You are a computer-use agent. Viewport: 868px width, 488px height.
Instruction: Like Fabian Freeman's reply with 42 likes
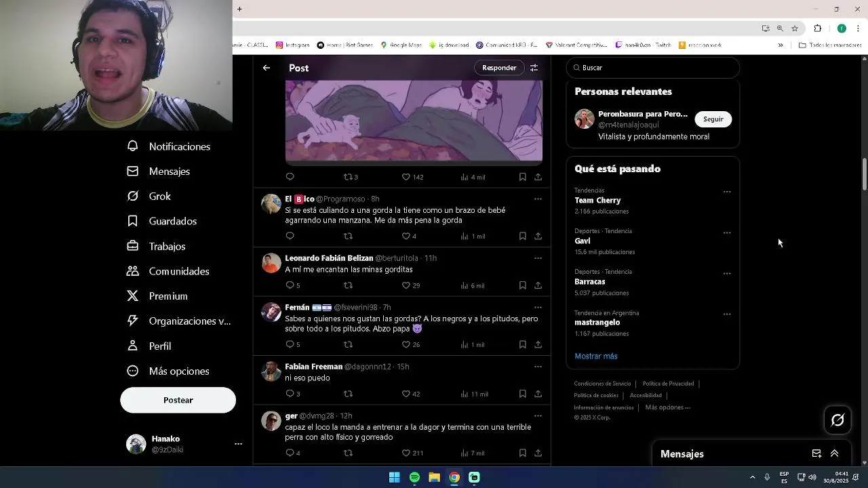tap(411, 394)
